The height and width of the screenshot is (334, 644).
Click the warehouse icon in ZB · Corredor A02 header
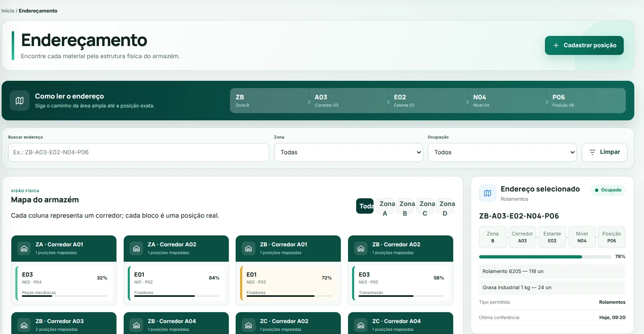coord(361,248)
